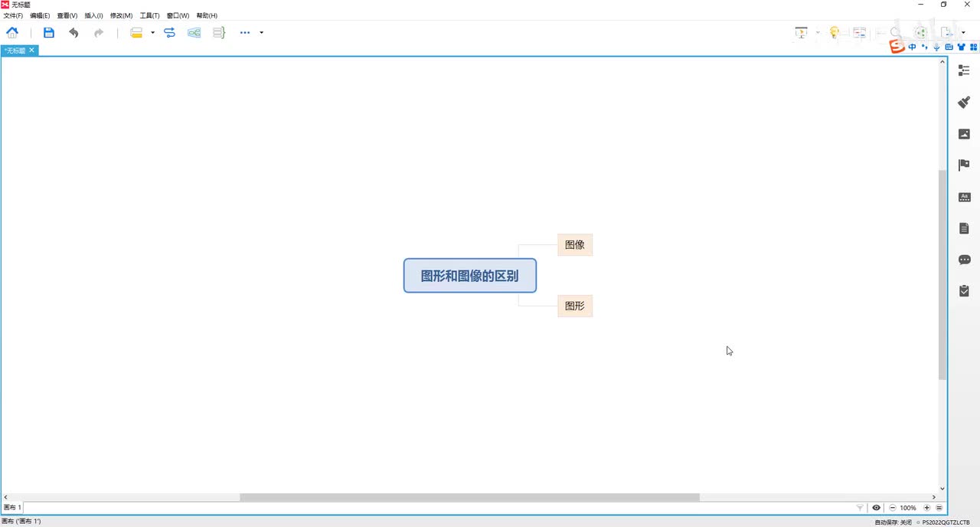The image size is (980, 527).
Task: Expand the more tools dropdown arrow
Action: click(x=262, y=32)
